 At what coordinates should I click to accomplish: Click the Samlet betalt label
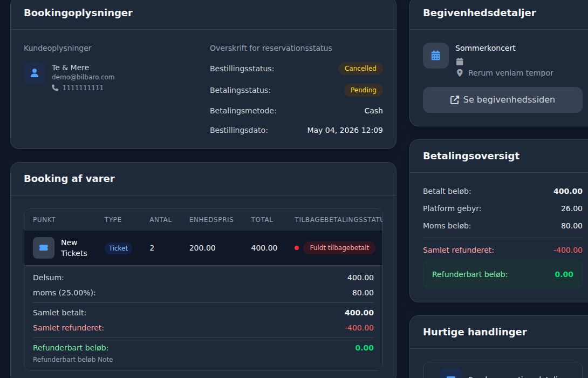point(60,313)
